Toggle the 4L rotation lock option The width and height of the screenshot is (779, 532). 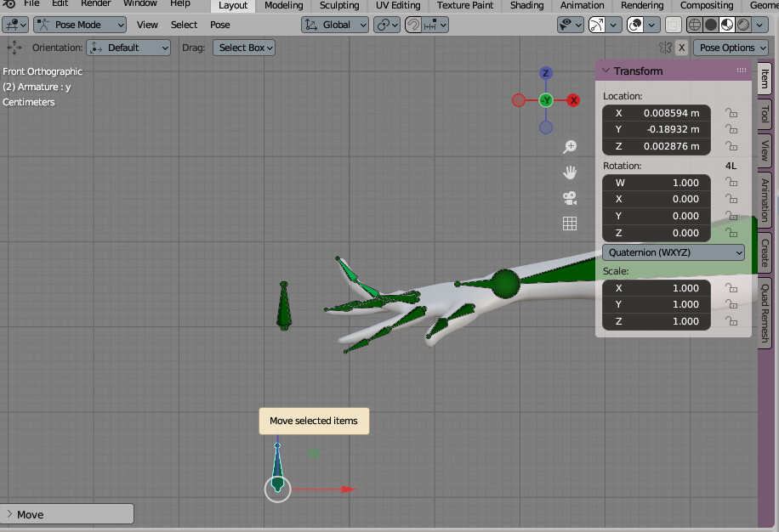click(x=731, y=166)
